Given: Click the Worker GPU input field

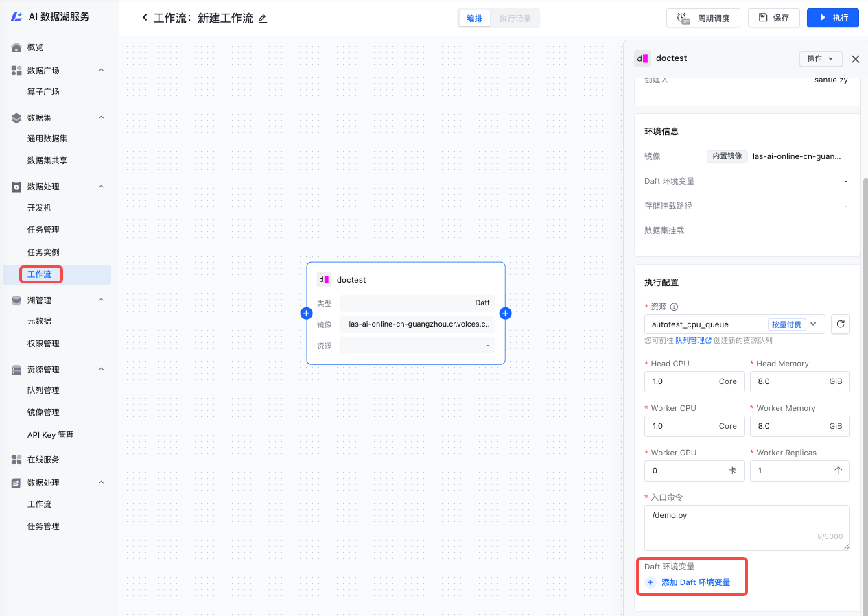Looking at the screenshot, I should 694,471.
